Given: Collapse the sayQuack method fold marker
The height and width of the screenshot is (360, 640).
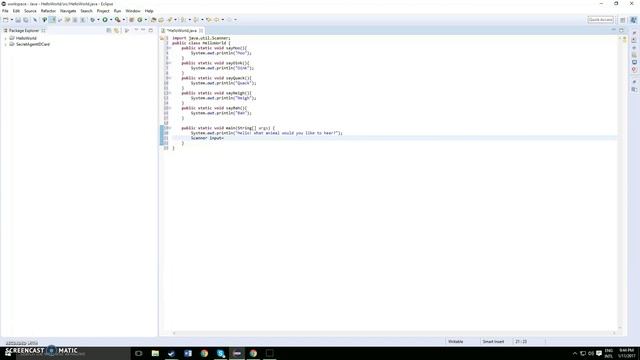Looking at the screenshot, I should pyautogui.click(x=169, y=78).
